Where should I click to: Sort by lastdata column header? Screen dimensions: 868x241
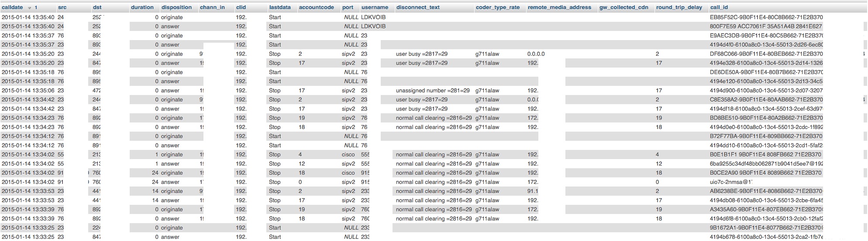coord(279,7)
